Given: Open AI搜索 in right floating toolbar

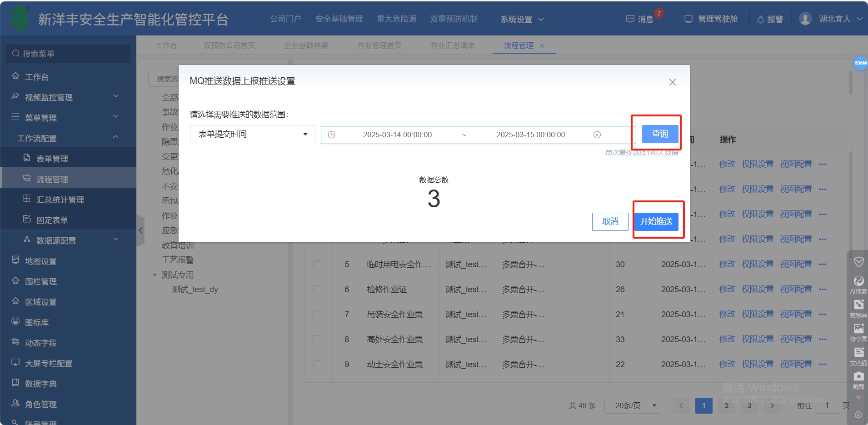Looking at the screenshot, I should point(858,285).
